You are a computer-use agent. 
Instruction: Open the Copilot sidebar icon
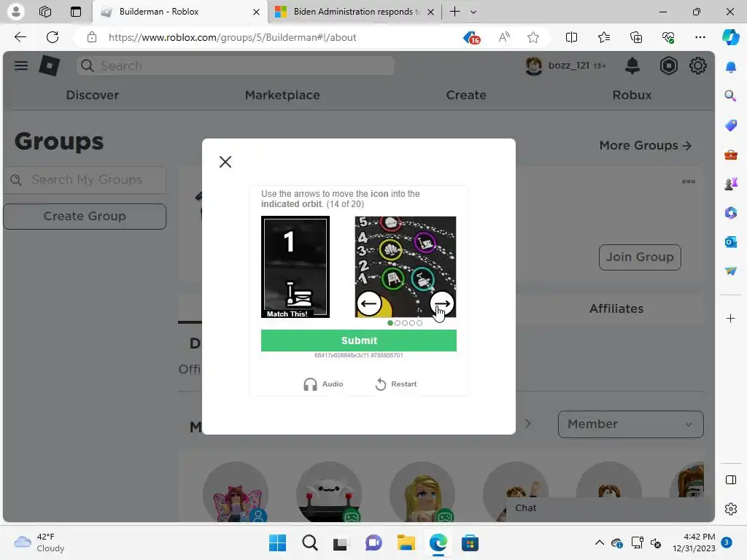(x=730, y=37)
